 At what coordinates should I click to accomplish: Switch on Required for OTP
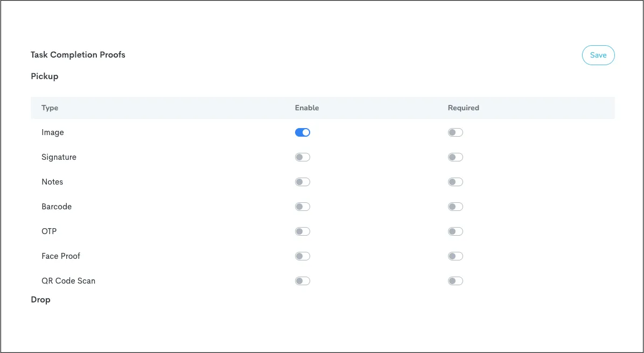point(455,231)
